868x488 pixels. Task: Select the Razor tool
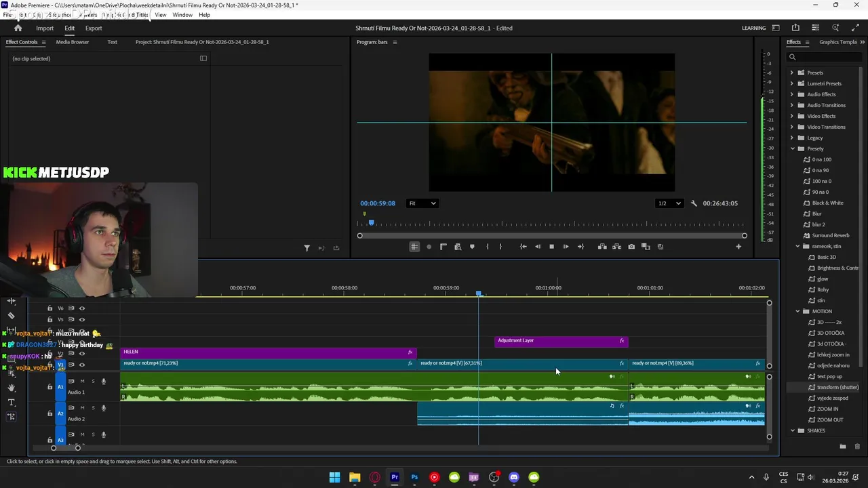tap(11, 316)
